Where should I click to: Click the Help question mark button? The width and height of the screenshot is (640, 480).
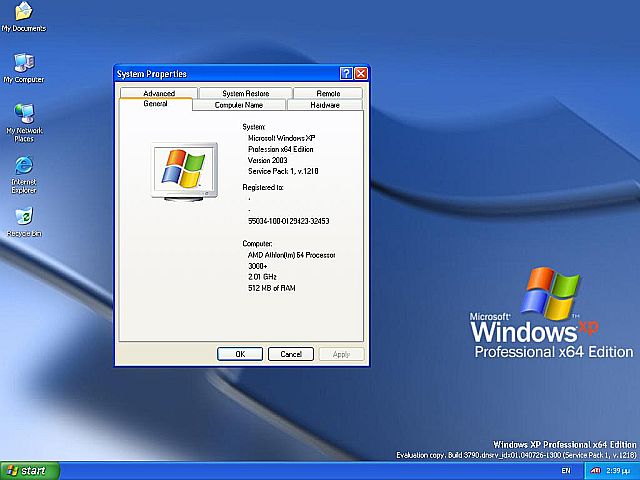pos(346,73)
